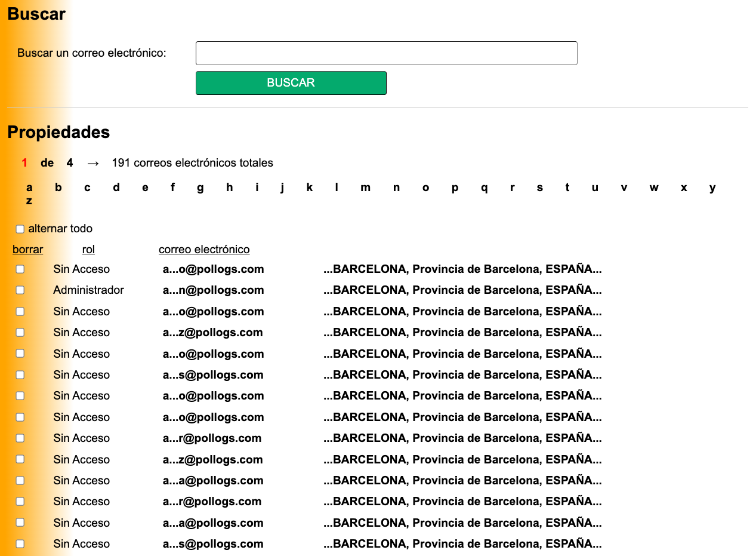756x556 pixels.
Task: Go to page 4 of results
Action: pos(69,162)
